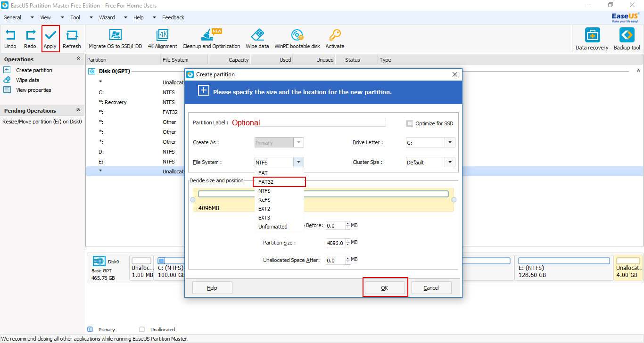Select the 4.00 GB unallocated block
Screen dimensions: 644x343
[x=628, y=268]
